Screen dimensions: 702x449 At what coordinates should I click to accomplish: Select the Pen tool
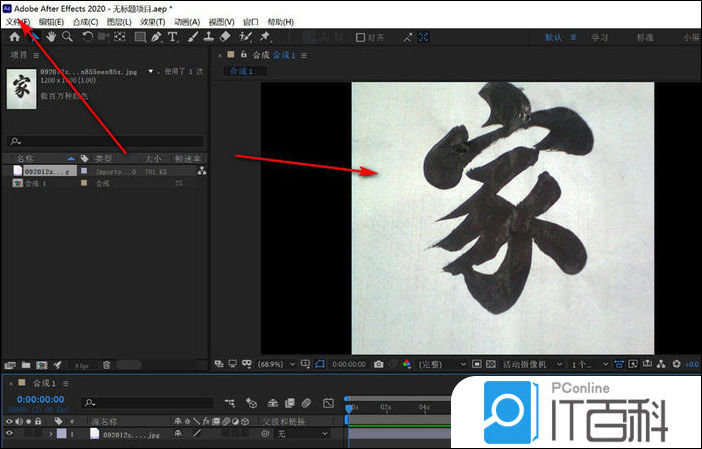pyautogui.click(x=156, y=37)
